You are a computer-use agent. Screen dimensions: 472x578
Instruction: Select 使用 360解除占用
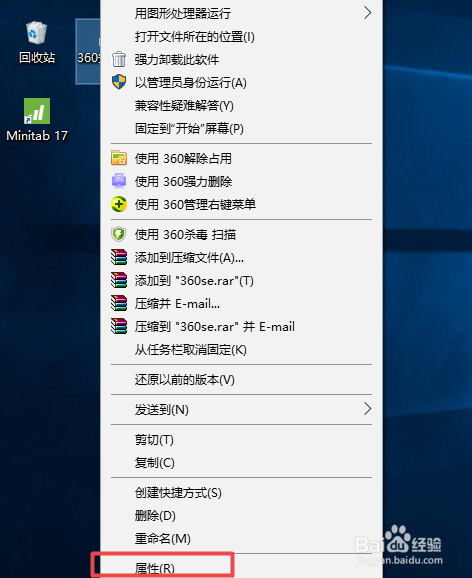[x=242, y=158]
